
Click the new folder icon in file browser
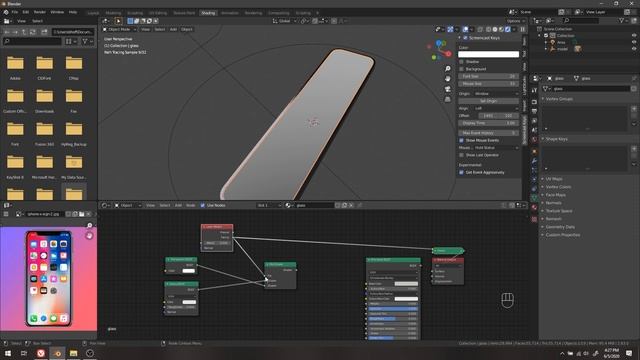[44, 31]
